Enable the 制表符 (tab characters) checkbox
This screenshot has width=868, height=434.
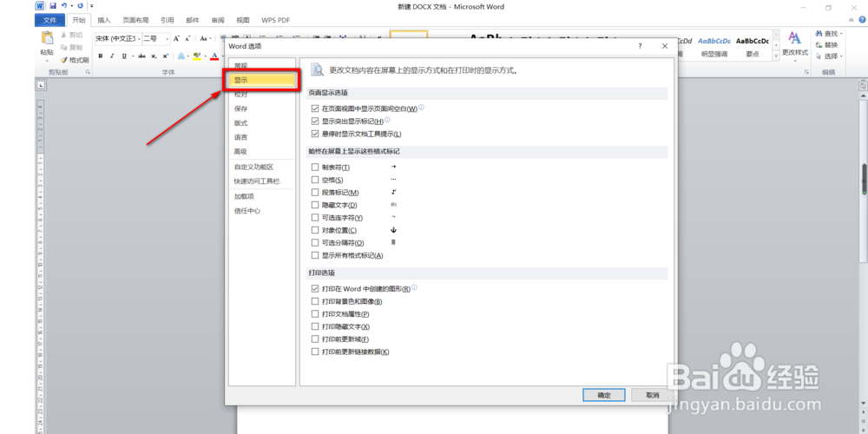pyautogui.click(x=315, y=168)
